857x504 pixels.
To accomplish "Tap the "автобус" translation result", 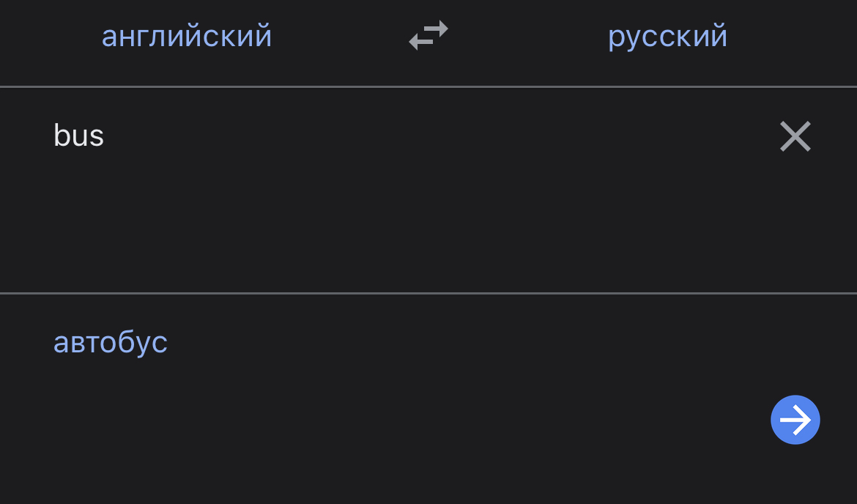I will pyautogui.click(x=111, y=342).
